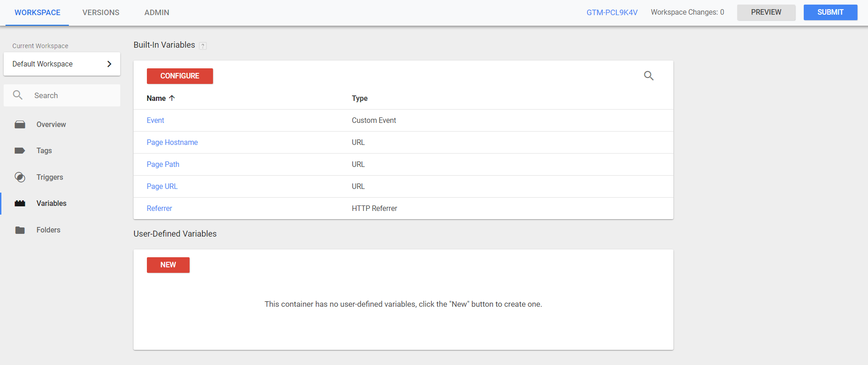Open the GTM-PCL9K4V container ID link
The width and height of the screenshot is (868, 365).
(612, 13)
